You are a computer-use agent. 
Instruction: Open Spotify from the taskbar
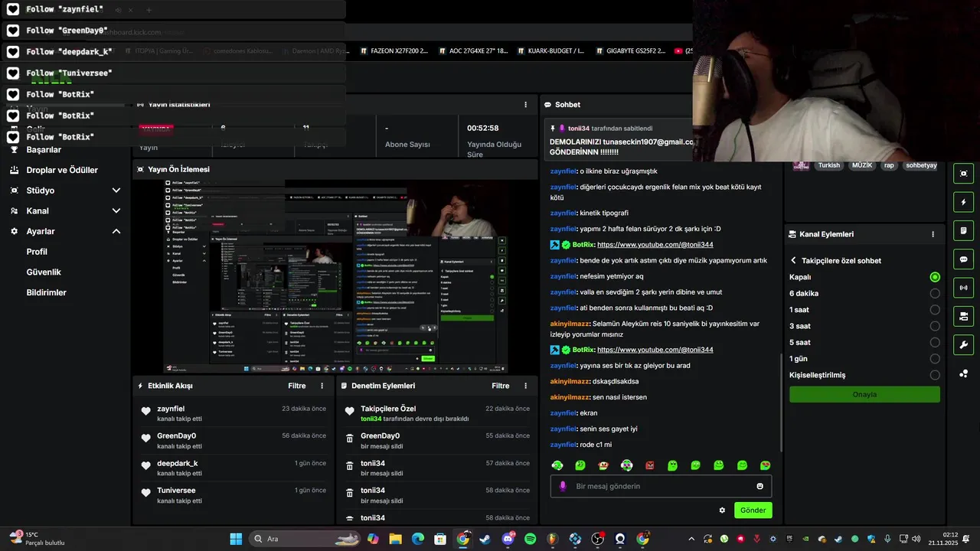pos(531,539)
